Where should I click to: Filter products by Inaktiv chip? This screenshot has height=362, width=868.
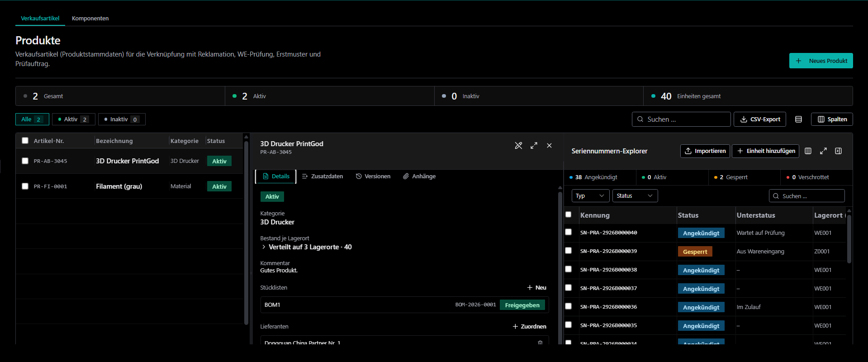click(122, 119)
